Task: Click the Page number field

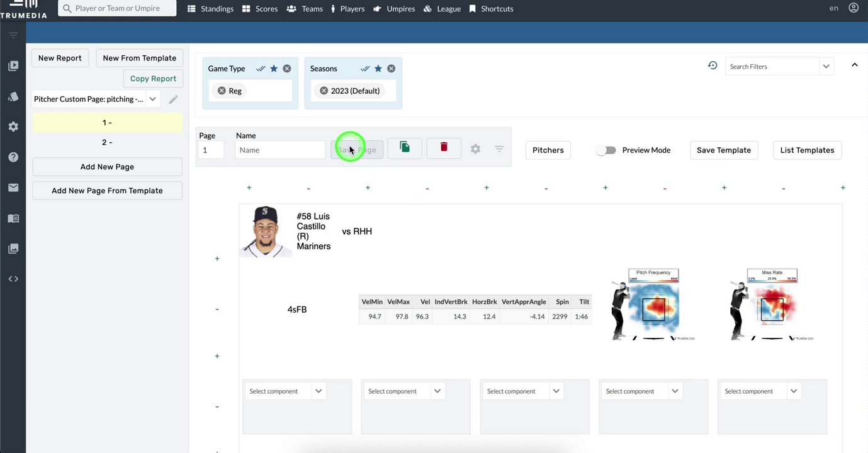Action: [x=211, y=150]
